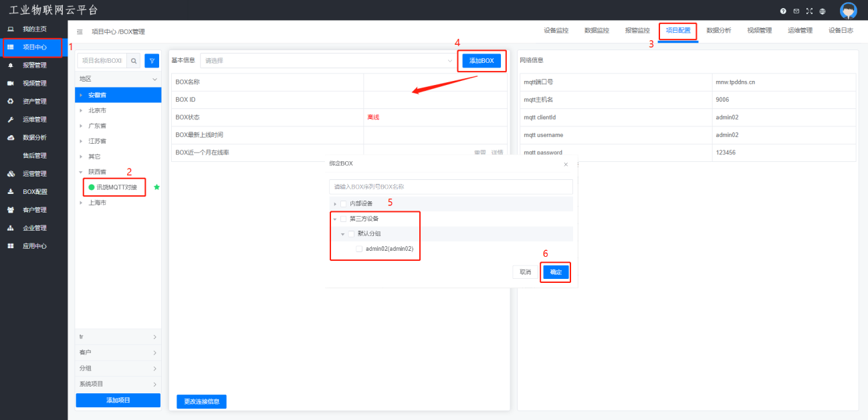Viewport: 868px width, 420px height.
Task: Click the blue filter funnel icon
Action: [152, 61]
